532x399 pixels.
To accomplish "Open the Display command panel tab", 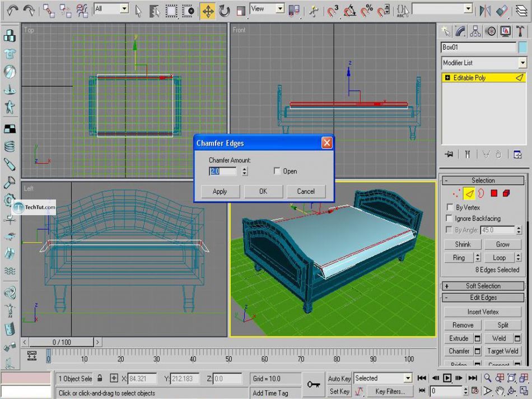I will (x=505, y=31).
